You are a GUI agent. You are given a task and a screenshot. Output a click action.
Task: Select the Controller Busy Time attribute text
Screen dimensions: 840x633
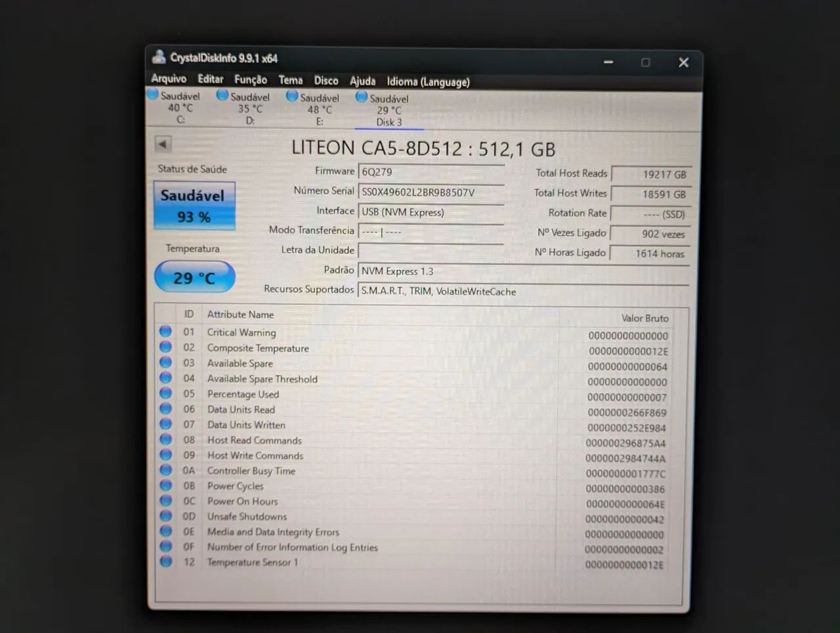pyautogui.click(x=251, y=471)
